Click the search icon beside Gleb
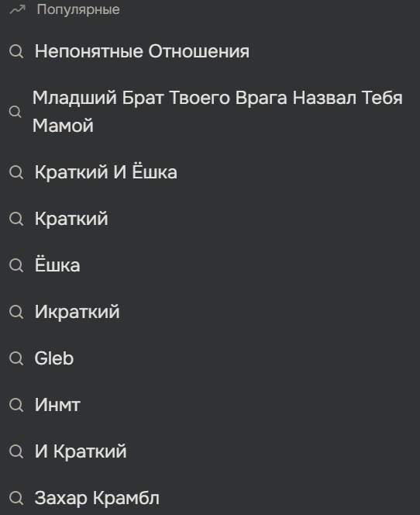Viewport: 420px width, 515px height. pos(16,358)
